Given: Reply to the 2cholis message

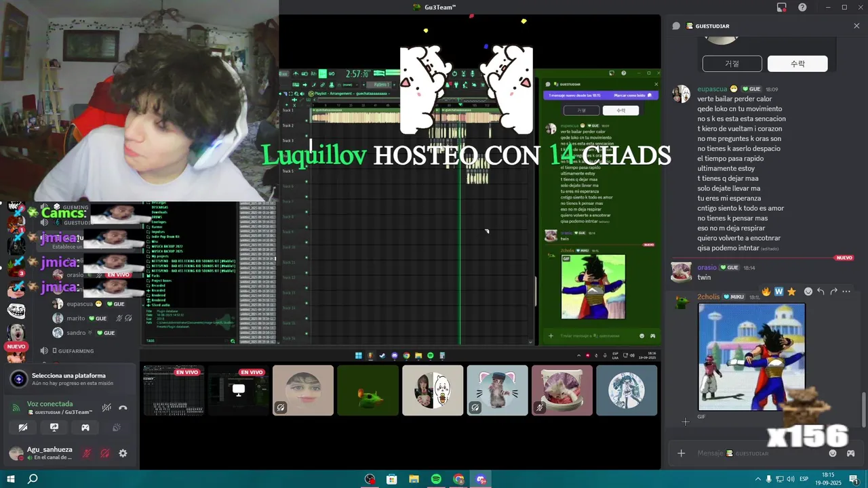Looking at the screenshot, I should [821, 291].
